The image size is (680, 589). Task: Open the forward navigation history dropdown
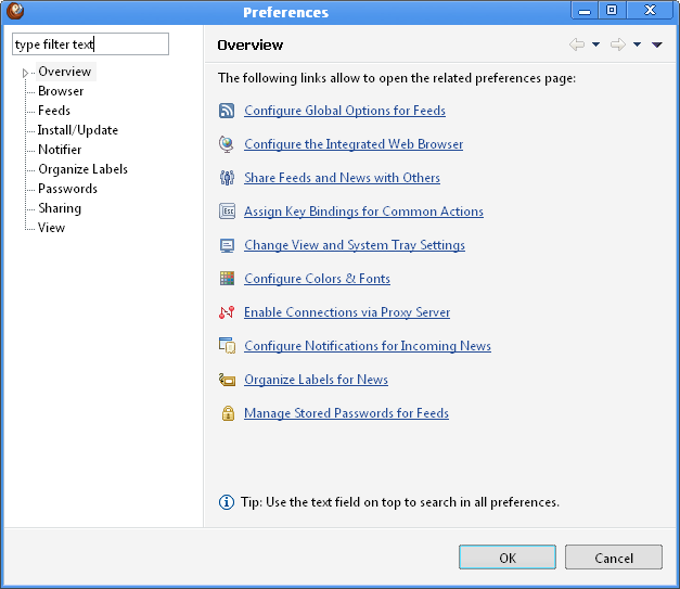[x=637, y=45]
